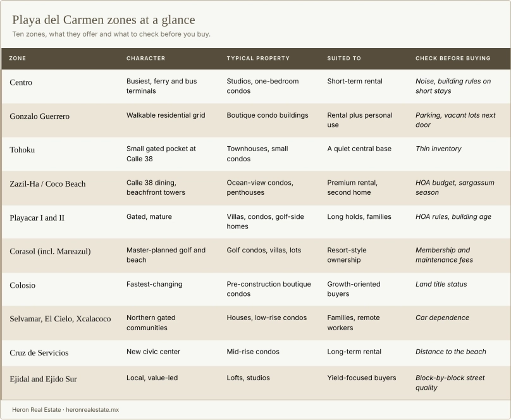Click 'Long holds, families' cell
Image resolution: width=511 pixels, height=420 pixels.
[359, 217]
